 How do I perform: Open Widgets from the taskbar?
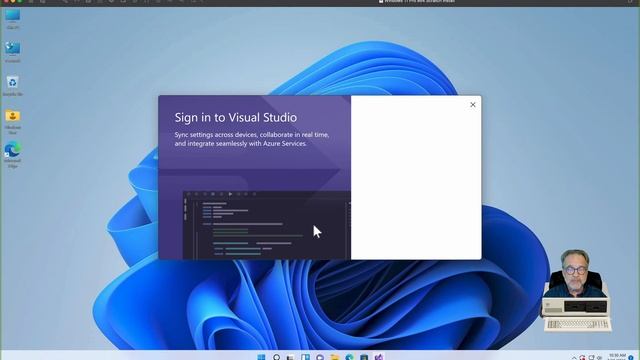pyautogui.click(x=305, y=357)
